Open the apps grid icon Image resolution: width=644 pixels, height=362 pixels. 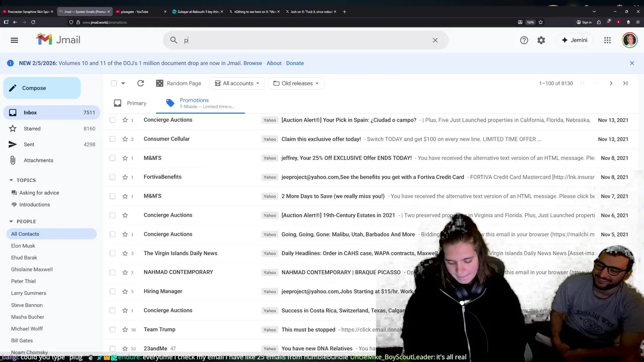[607, 40]
